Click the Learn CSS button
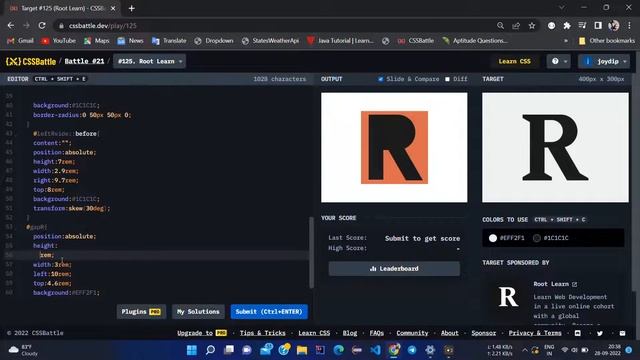The height and width of the screenshot is (360, 640). 514,61
